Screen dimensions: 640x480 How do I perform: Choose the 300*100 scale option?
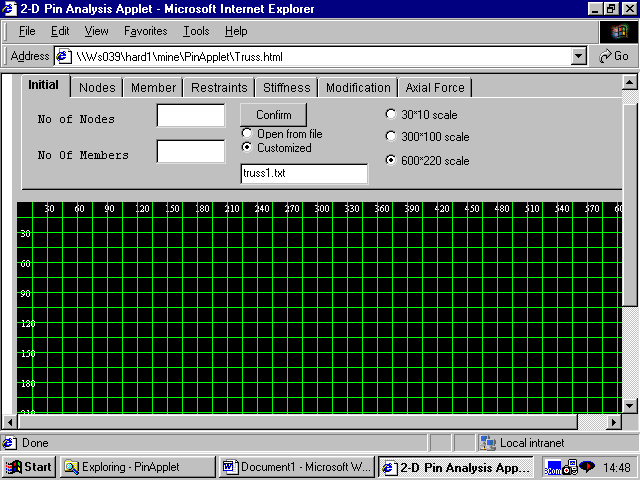(x=391, y=137)
